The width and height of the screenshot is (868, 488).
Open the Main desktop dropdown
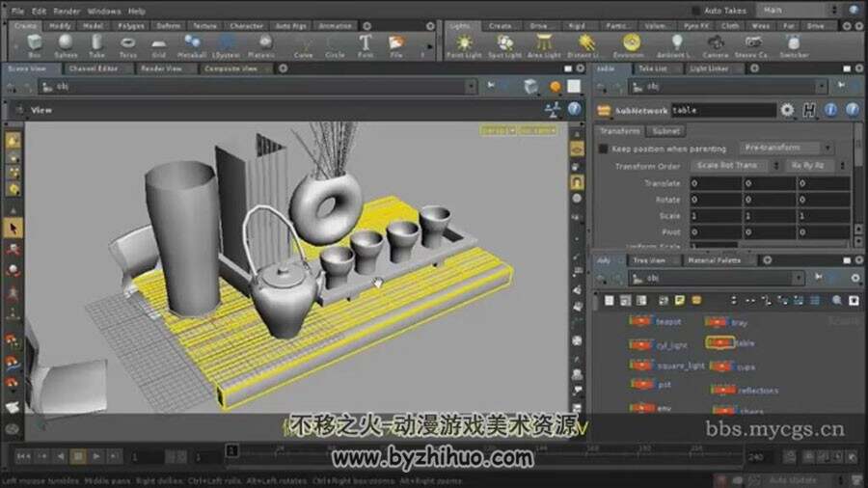tap(800, 10)
